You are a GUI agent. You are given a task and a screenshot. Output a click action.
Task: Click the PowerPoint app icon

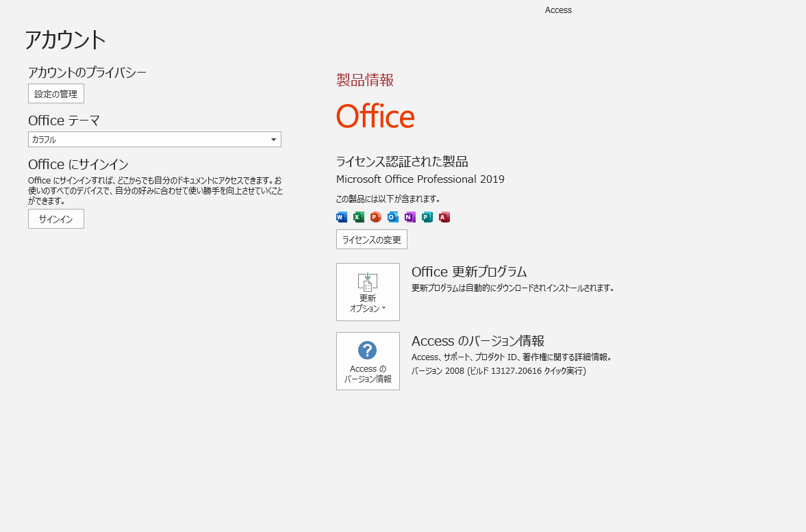376,217
